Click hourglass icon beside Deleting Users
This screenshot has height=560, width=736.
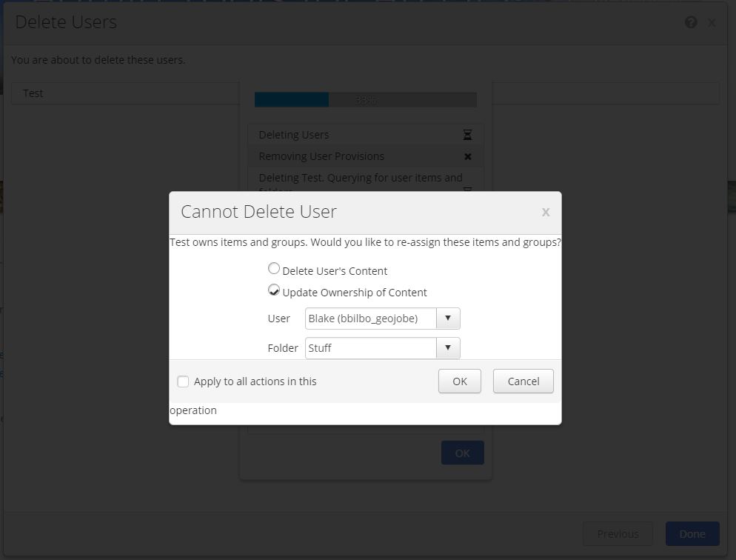467,135
